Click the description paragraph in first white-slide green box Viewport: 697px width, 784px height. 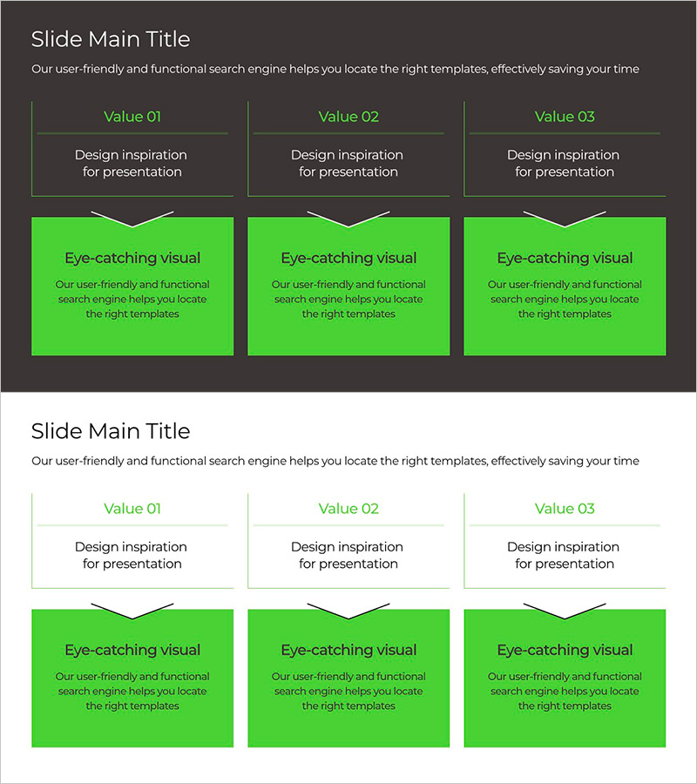132,691
